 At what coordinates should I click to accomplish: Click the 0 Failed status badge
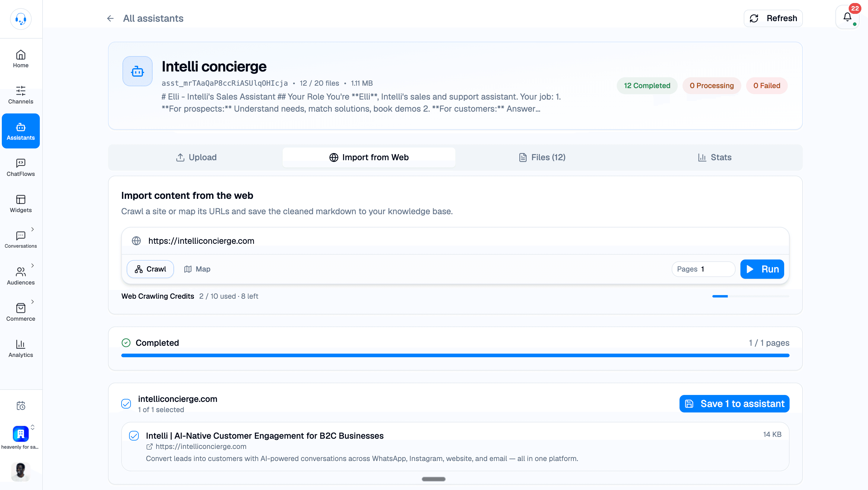[x=767, y=86]
